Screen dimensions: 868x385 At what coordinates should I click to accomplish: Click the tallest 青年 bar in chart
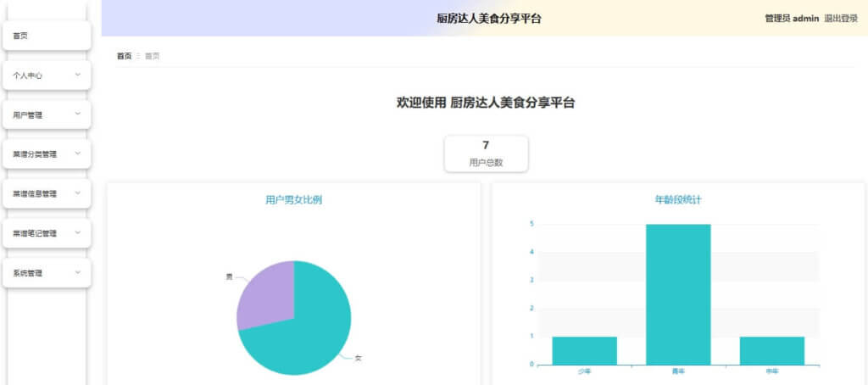[677, 294]
